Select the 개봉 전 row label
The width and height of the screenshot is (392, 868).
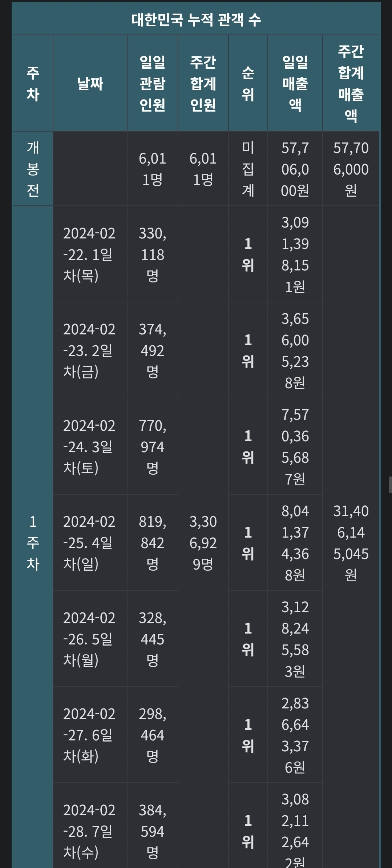(x=33, y=169)
